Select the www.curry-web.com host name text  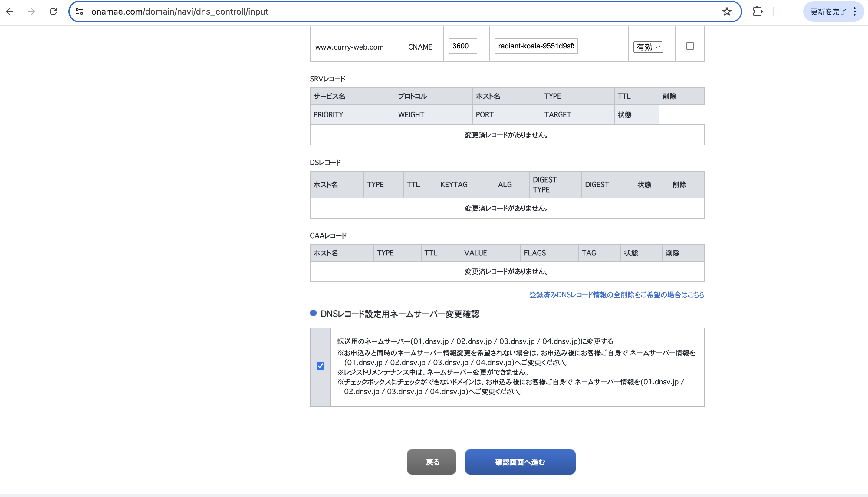point(349,47)
